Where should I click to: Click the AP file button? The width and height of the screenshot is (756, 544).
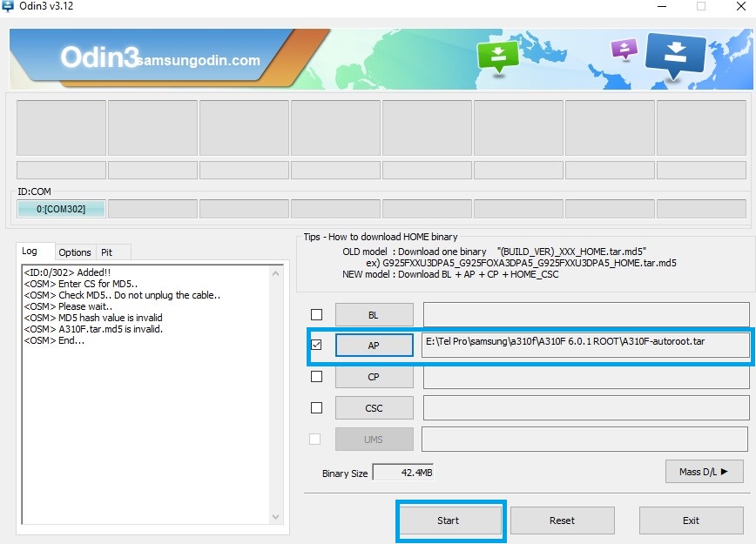pyautogui.click(x=375, y=346)
